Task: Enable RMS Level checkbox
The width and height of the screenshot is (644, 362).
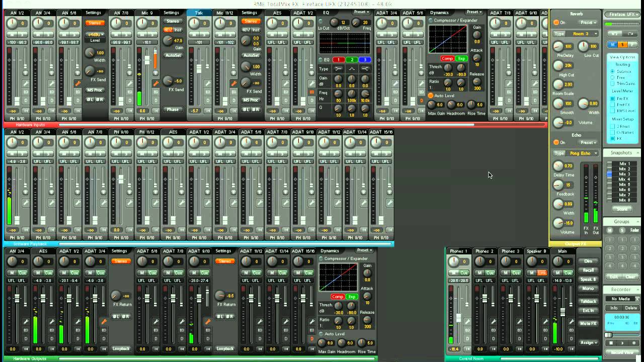Action: click(x=612, y=111)
